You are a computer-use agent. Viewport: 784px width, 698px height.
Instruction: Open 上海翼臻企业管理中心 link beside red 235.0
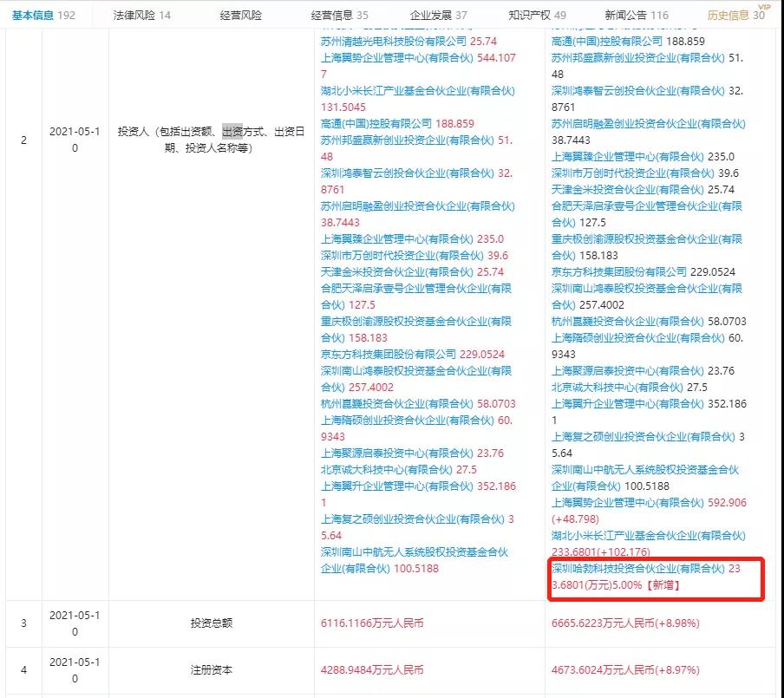(x=396, y=239)
